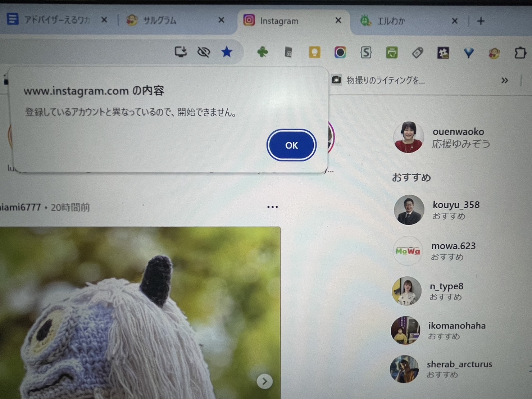
Task: Open the yellow lightbulb extension
Action: (x=314, y=53)
